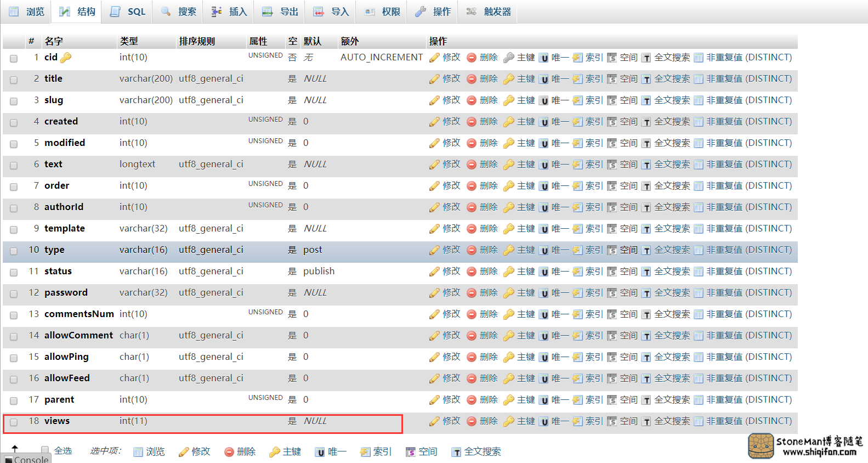
Task: Click the bottom bar primary key icon
Action: tap(275, 452)
